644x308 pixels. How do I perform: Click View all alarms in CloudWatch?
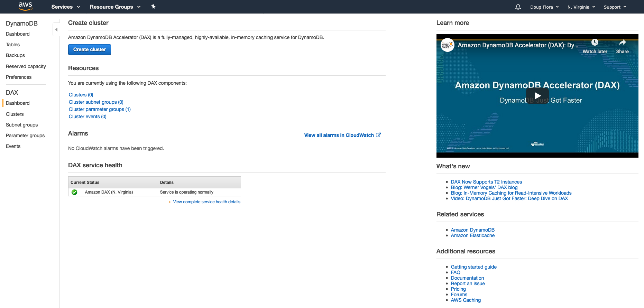click(x=339, y=135)
